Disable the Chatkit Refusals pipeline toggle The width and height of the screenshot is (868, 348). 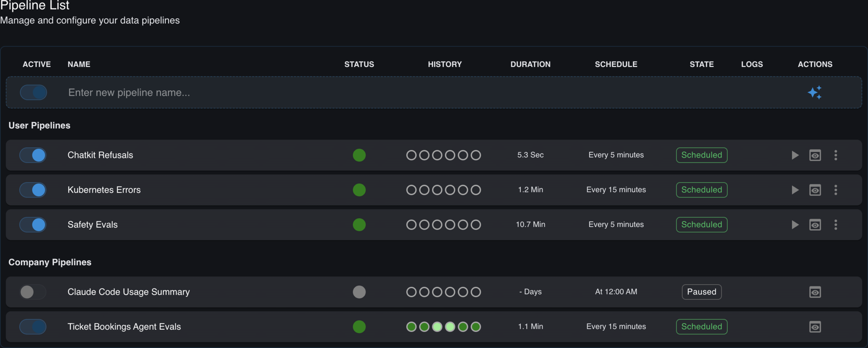[33, 155]
